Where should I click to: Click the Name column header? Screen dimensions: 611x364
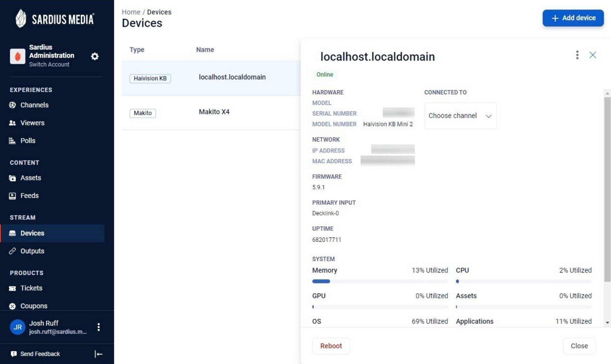click(x=205, y=50)
